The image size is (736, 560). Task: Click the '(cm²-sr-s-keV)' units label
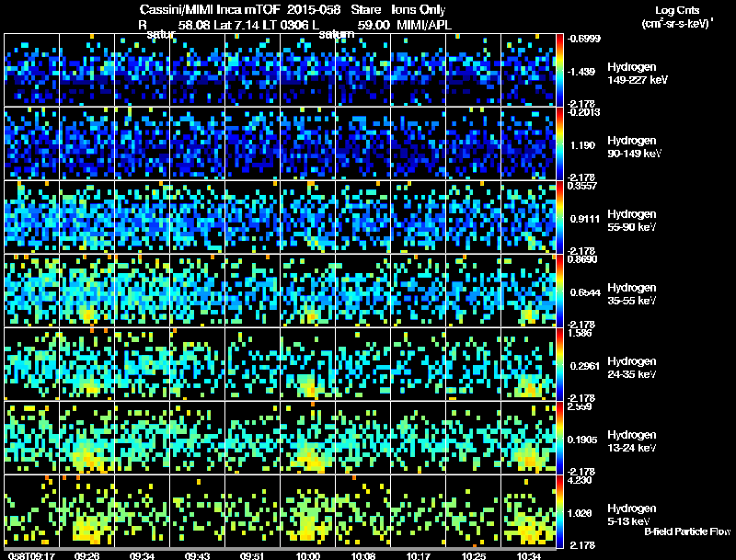pyautogui.click(x=676, y=24)
